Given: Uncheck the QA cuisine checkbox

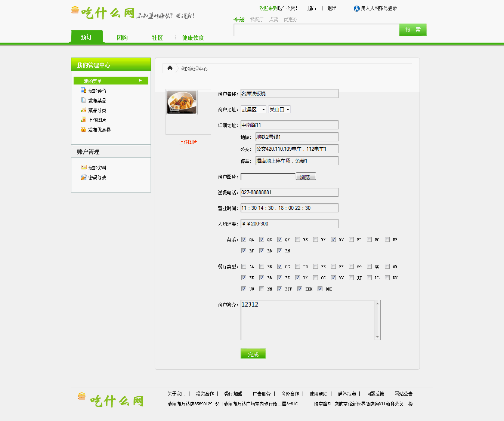Looking at the screenshot, I should coord(244,240).
